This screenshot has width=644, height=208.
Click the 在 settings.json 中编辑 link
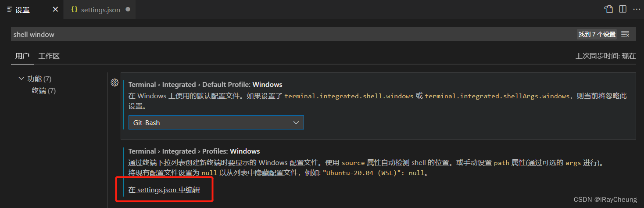coord(164,190)
